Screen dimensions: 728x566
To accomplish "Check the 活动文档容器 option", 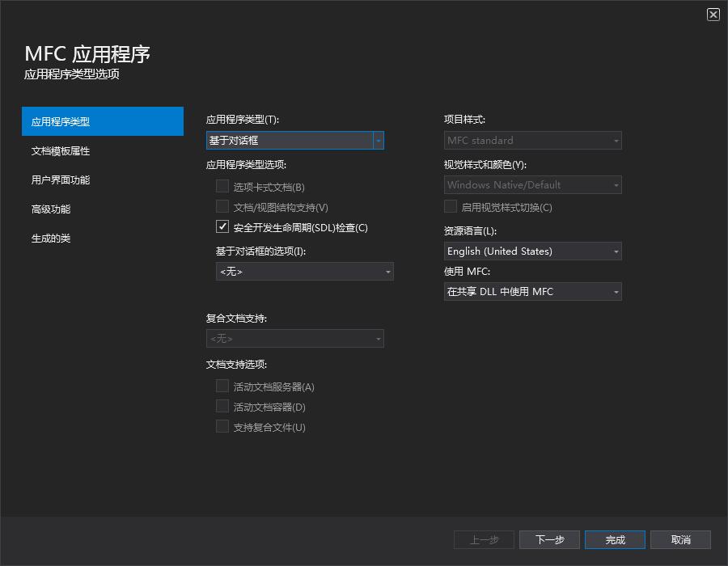I will pos(222,406).
